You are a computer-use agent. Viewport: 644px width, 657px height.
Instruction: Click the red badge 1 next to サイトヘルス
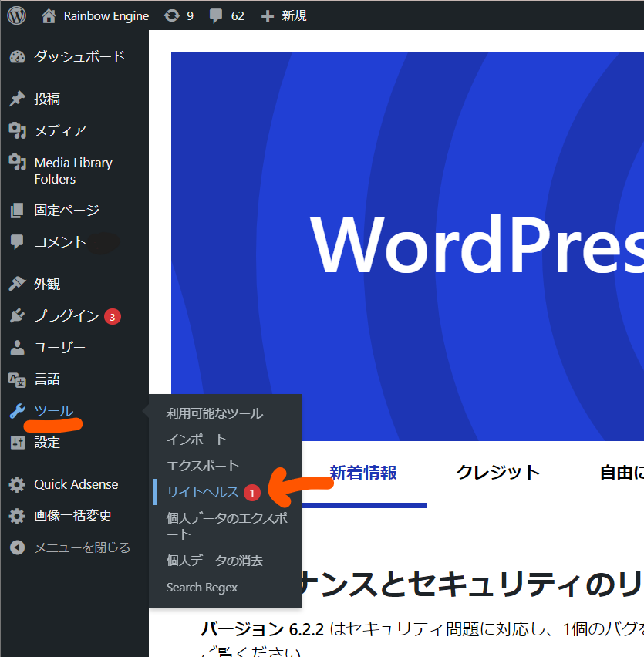coord(252,493)
